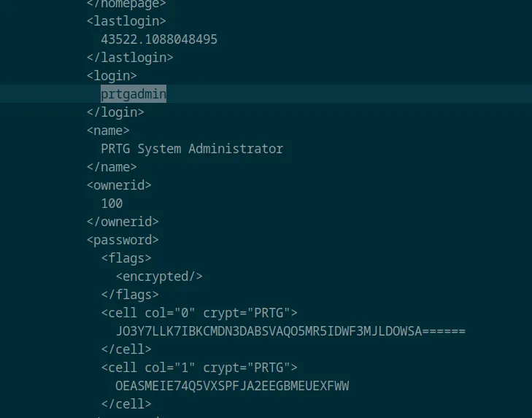Click the opening password tag

tap(123, 240)
